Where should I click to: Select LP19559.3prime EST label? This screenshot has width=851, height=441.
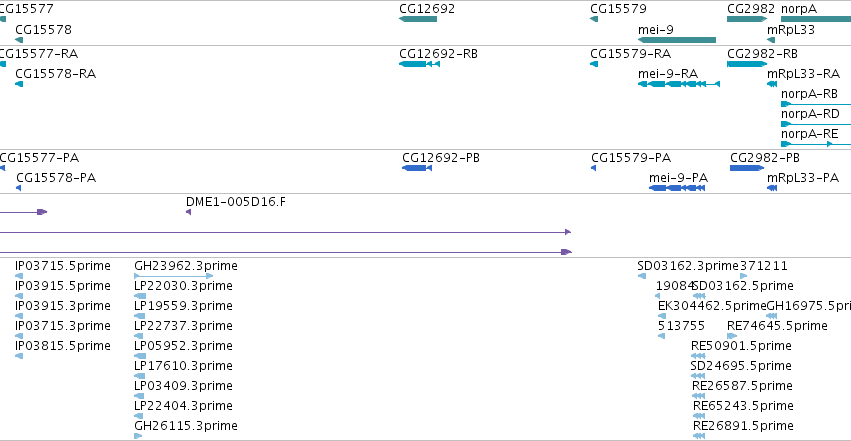183,306
